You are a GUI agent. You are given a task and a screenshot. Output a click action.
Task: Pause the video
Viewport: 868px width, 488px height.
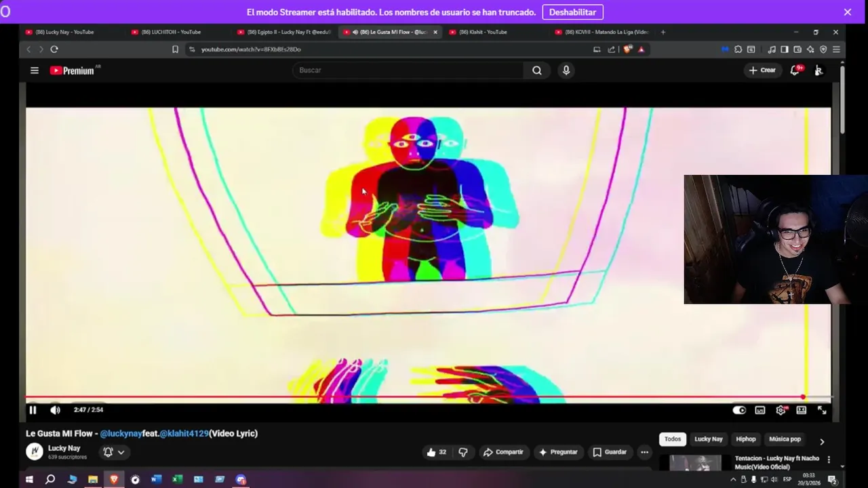33,410
